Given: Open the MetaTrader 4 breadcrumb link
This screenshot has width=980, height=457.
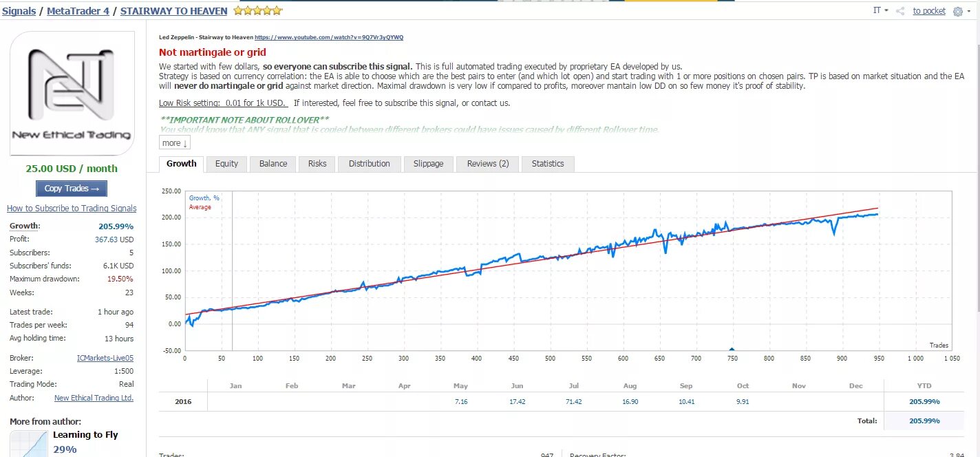Looking at the screenshot, I should 78,11.
